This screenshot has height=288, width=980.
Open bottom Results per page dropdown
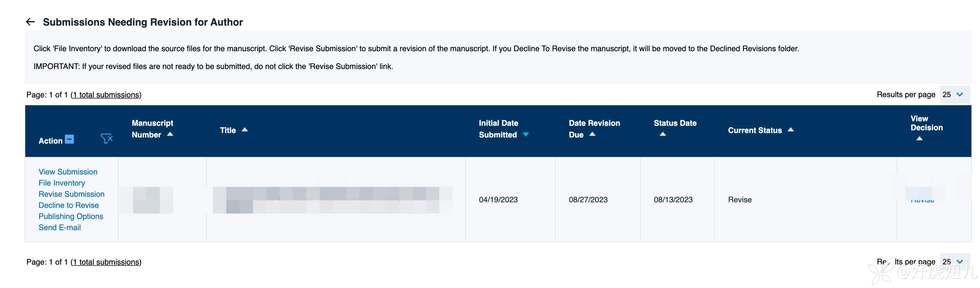[954, 262]
